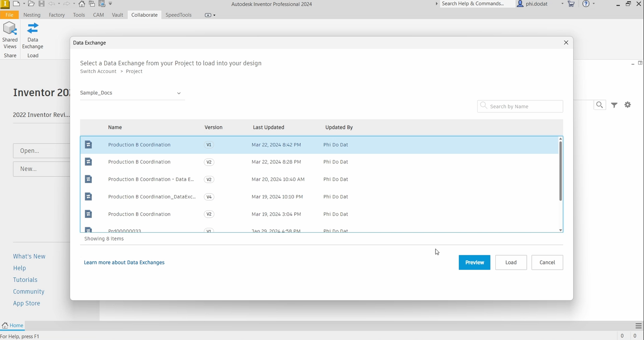
Task: Click the Help question mark icon
Action: 586,4
